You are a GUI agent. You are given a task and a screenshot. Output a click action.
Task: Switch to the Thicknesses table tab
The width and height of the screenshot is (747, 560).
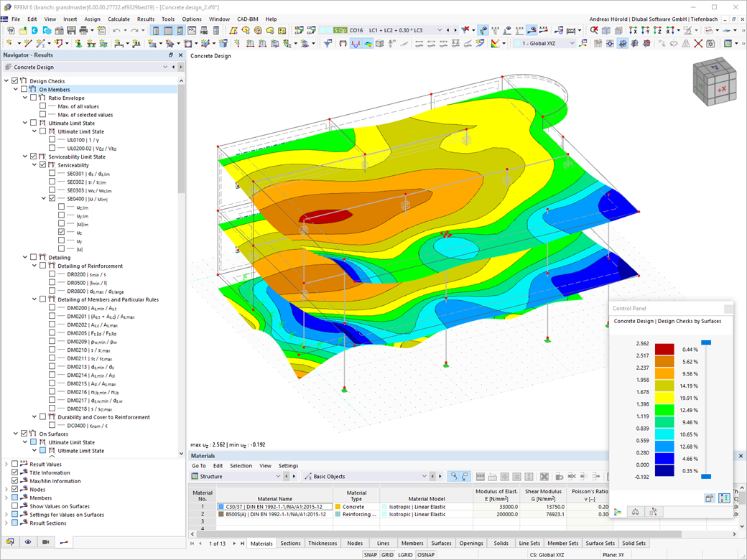[x=323, y=543]
